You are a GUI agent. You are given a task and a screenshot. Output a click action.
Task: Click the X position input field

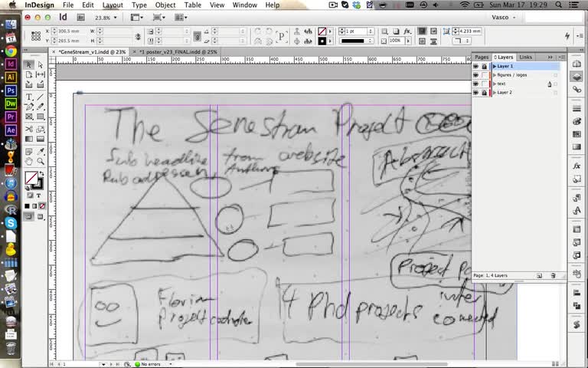pyautogui.click(x=70, y=31)
